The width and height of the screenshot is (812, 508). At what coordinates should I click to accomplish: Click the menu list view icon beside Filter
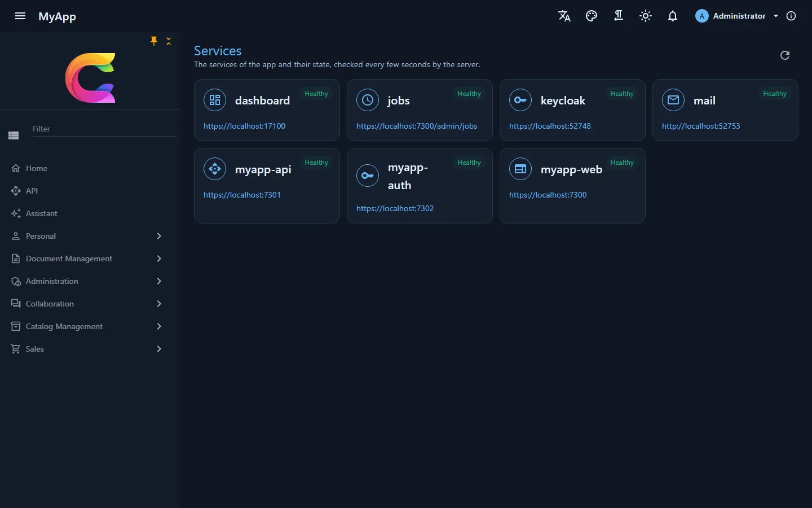[14, 135]
